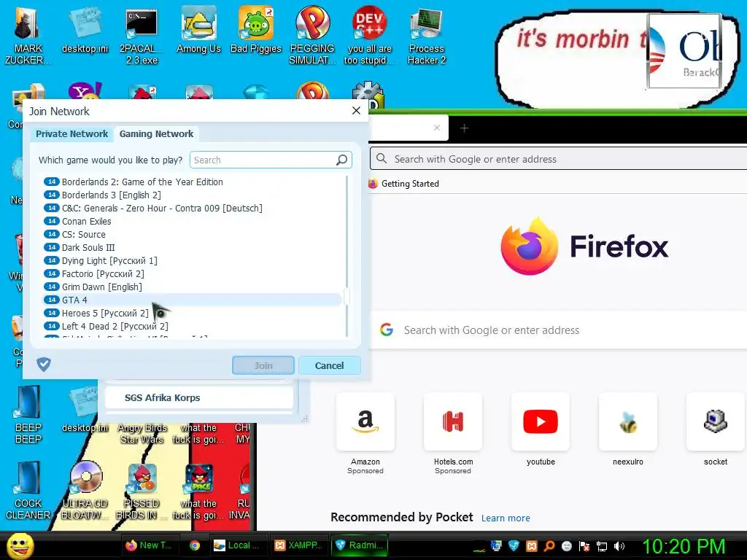The width and height of the screenshot is (747, 560).
Task: Click the Learn more link by Pocket
Action: point(506,518)
